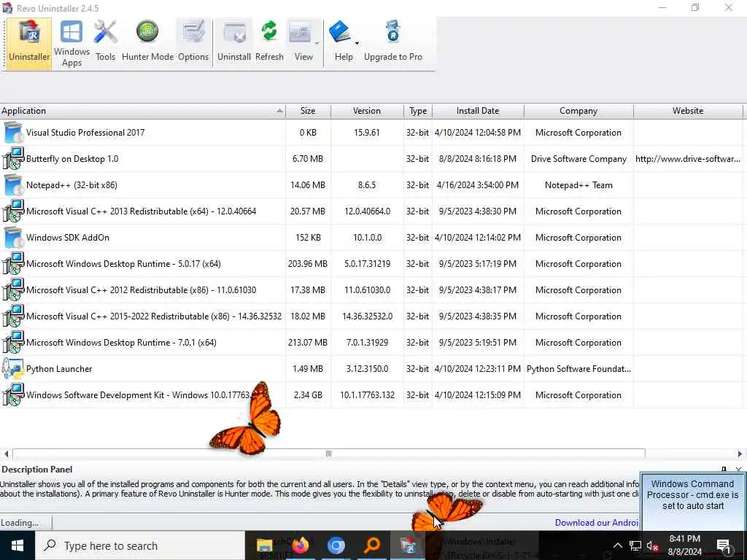Select Python Software Foundation company cell
This screenshot has width=747, height=560.
pyautogui.click(x=578, y=369)
